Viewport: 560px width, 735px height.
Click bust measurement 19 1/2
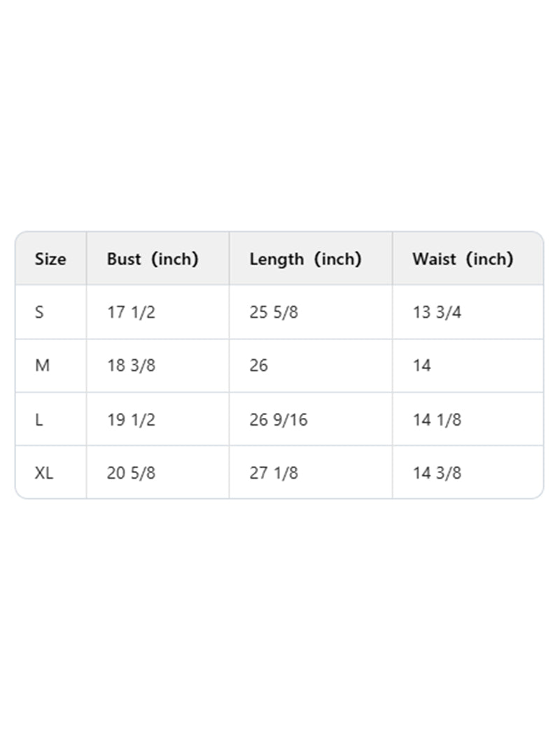coord(131,420)
